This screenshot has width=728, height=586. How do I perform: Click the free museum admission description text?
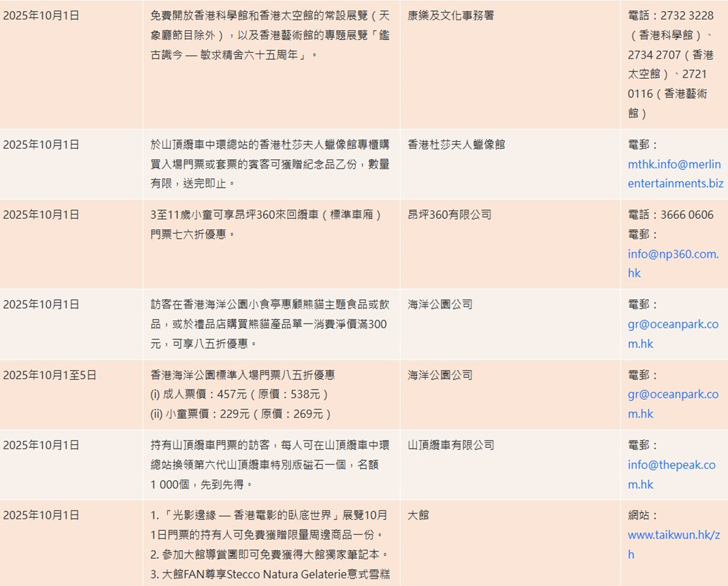270,35
